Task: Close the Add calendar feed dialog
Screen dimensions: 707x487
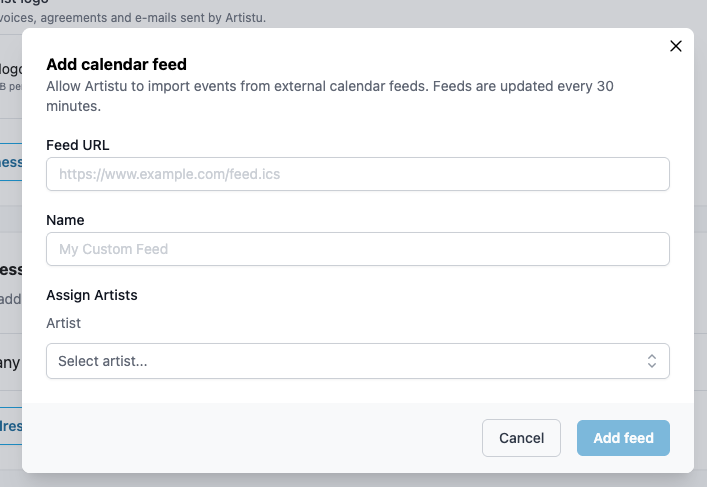Action: (676, 46)
